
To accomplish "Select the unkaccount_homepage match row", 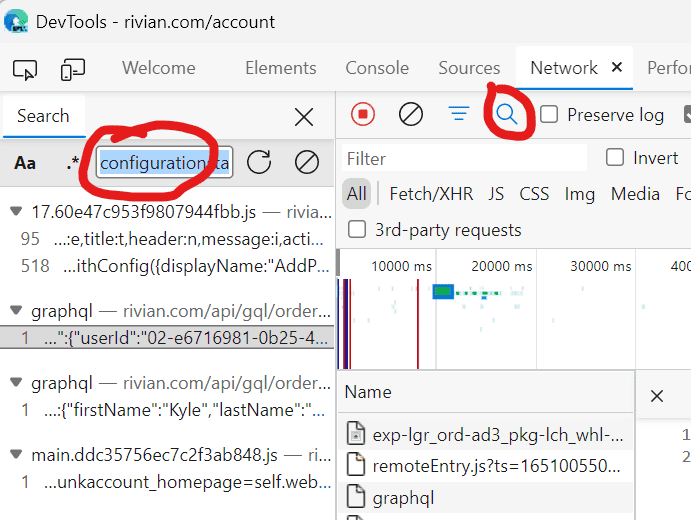I will click(167, 482).
